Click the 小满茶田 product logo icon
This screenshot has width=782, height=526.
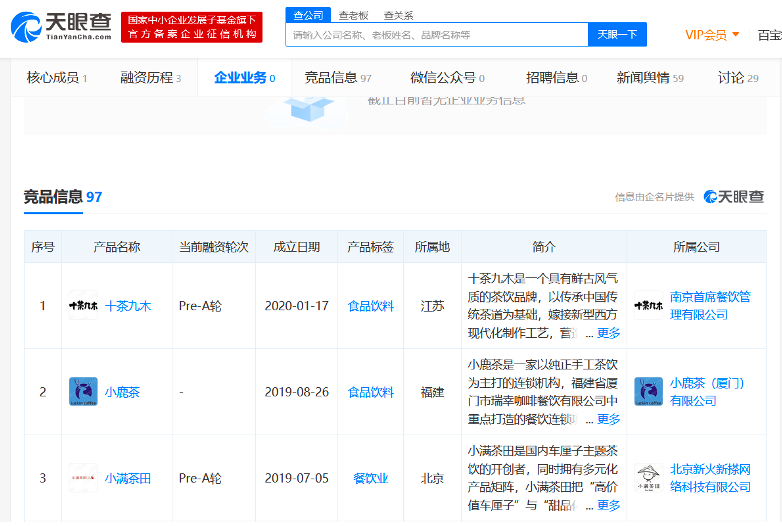click(x=83, y=478)
